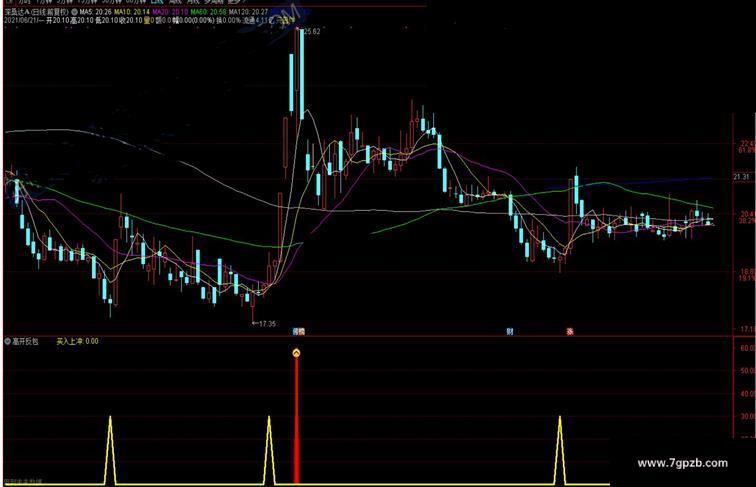Switch to the 日线 daily period tab

(x=157, y=2)
